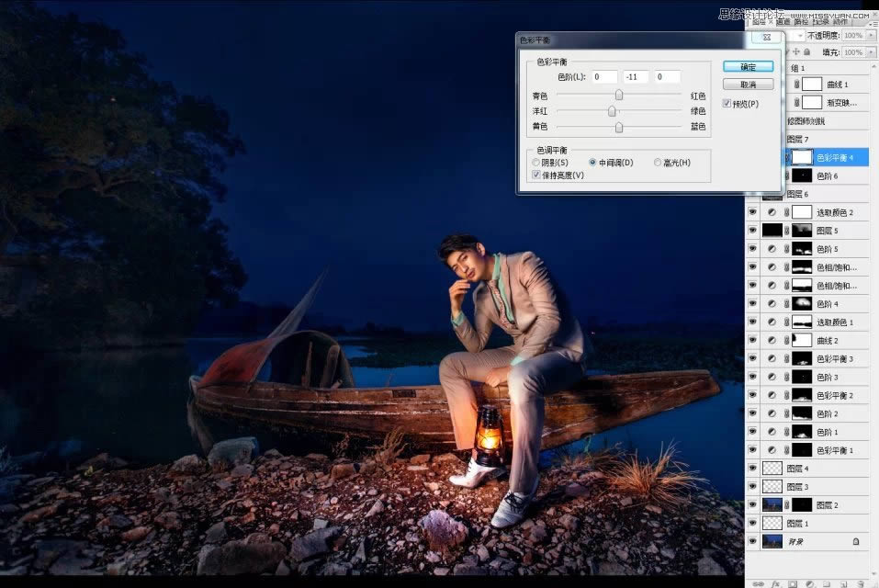Open the Layers panel flyout menu
The image size is (879, 588).
coord(873,24)
